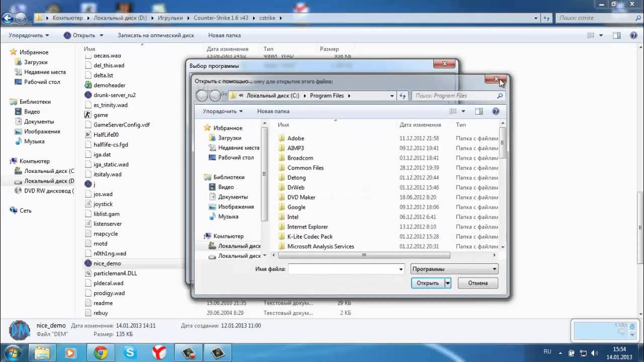Screen dimensions: 644x362
Task: Click the dialog's search magnifier icon
Action: (500, 96)
